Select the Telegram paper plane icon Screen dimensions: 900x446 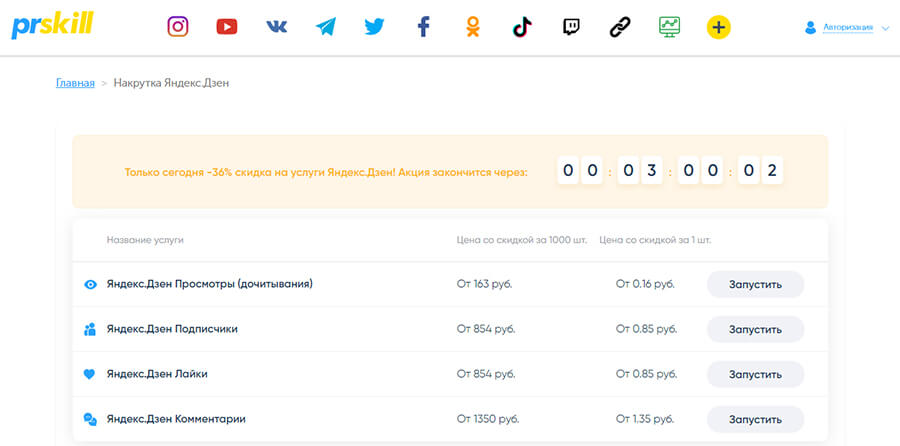(326, 27)
